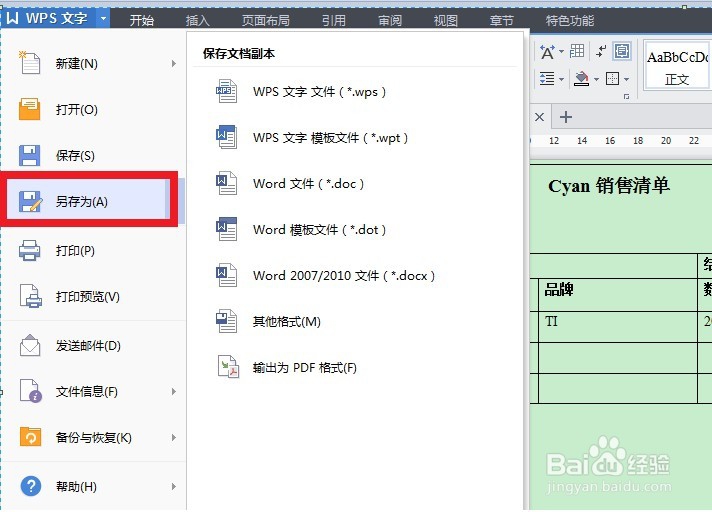Open the borders dropdown arrow
The width and height of the screenshot is (712, 512).
(626, 79)
